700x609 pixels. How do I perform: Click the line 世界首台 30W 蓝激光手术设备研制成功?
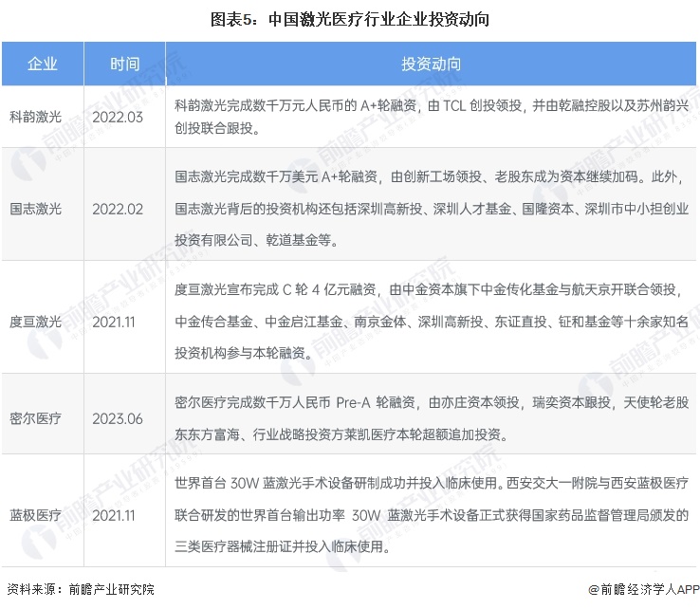[432, 483]
